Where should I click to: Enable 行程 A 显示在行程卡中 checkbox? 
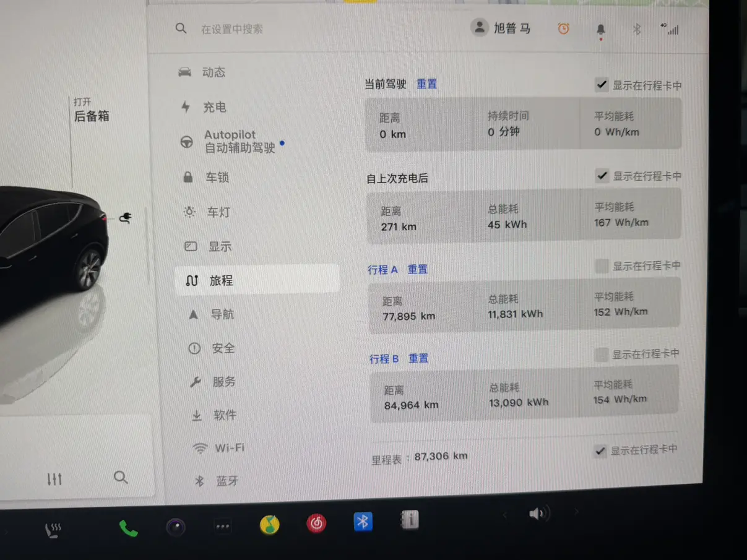coord(601,266)
